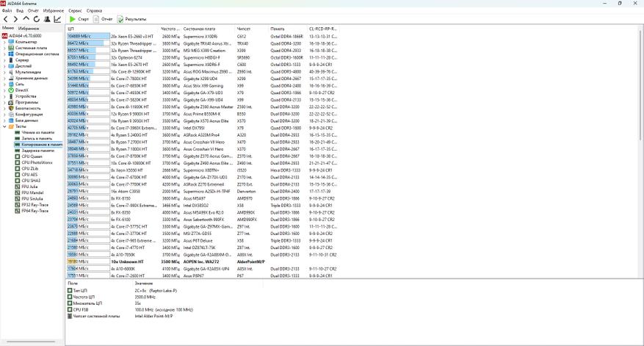Screen dimensions: 644x346
Task: Select the Программы icon in the tree
Action: pyautogui.click(x=11, y=102)
